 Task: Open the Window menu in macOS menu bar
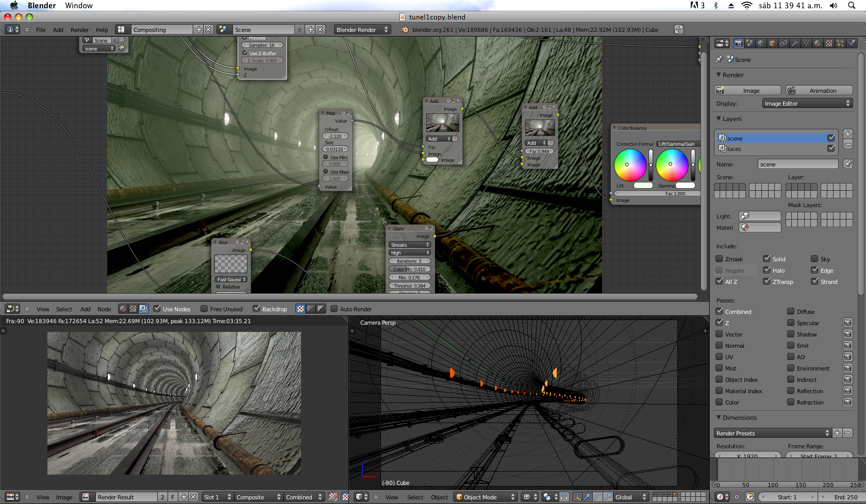pos(79,6)
